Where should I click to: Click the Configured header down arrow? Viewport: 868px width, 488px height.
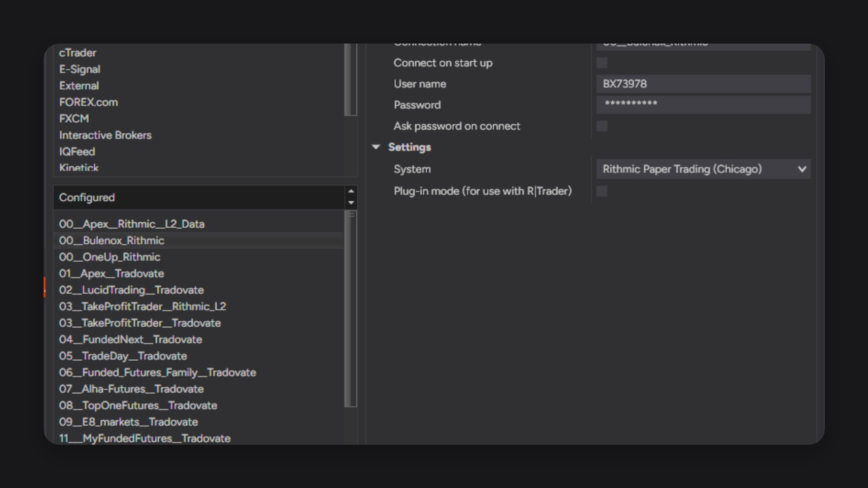pyautogui.click(x=351, y=203)
